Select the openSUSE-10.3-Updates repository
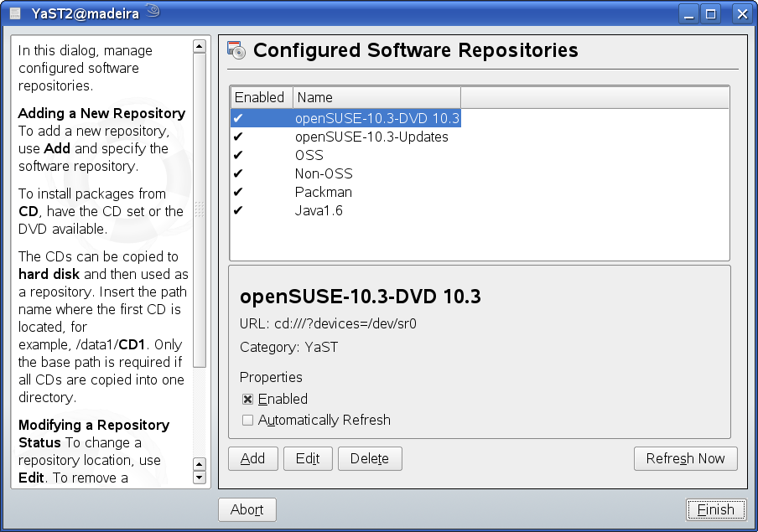Viewport: 758px width, 532px height. click(371, 137)
